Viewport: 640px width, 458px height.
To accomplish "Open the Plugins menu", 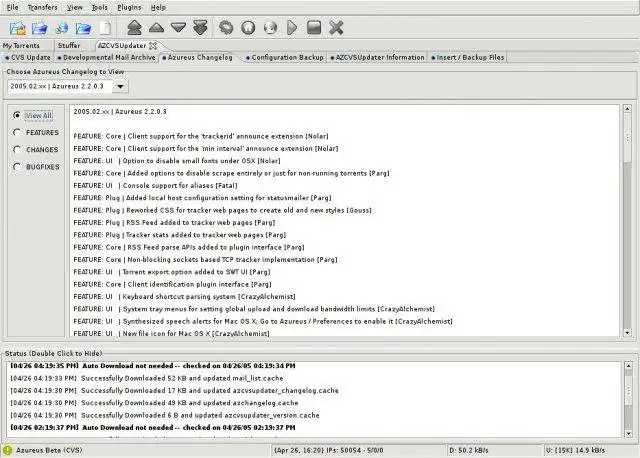I will click(x=129, y=7).
